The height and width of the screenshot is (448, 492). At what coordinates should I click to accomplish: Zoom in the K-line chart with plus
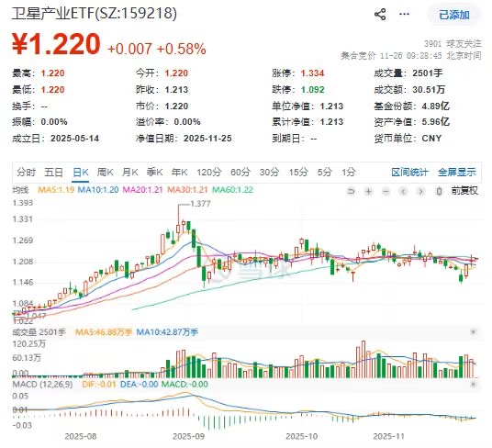click(x=369, y=191)
